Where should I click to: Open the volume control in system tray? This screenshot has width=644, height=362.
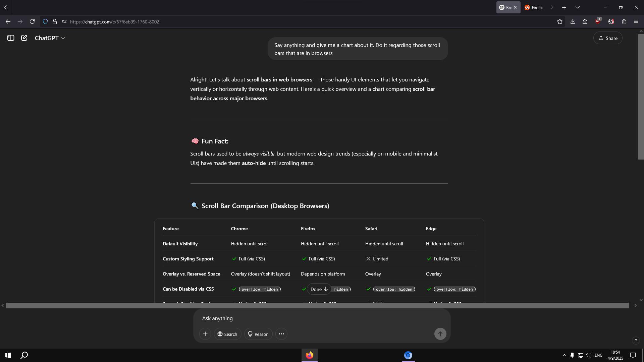point(588,355)
